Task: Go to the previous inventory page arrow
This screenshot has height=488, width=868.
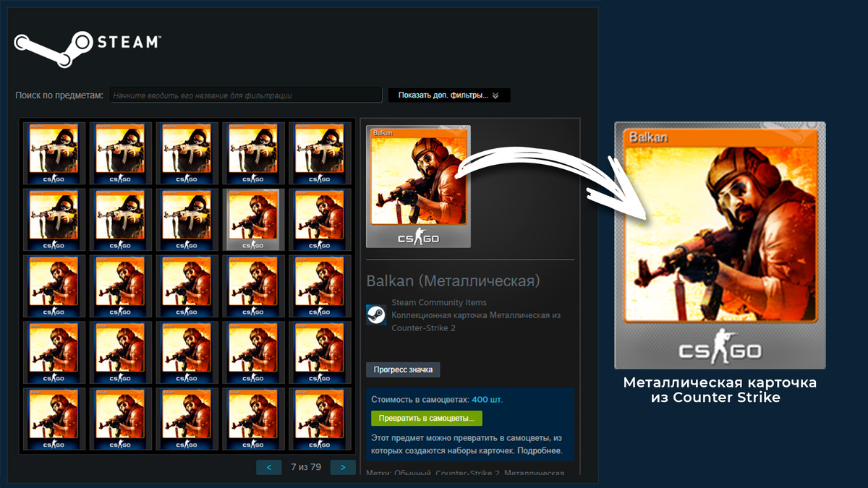Action: 268,467
